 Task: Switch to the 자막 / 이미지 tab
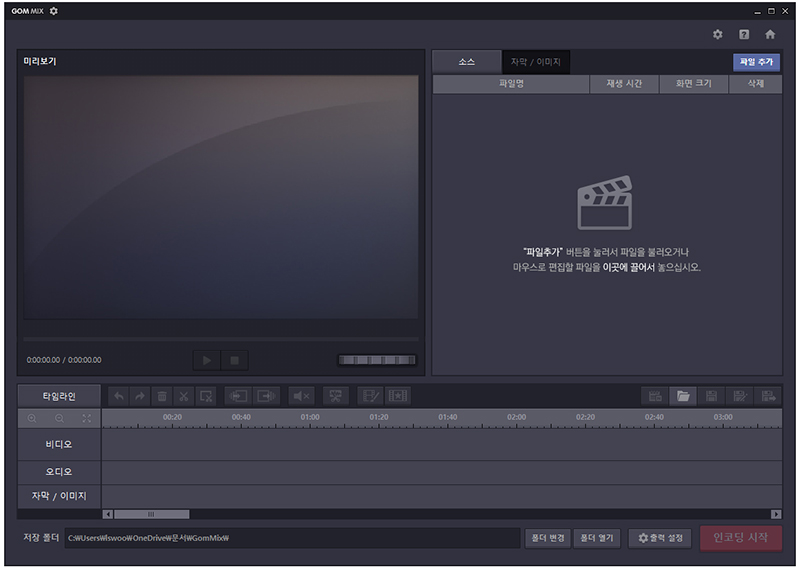click(x=536, y=62)
